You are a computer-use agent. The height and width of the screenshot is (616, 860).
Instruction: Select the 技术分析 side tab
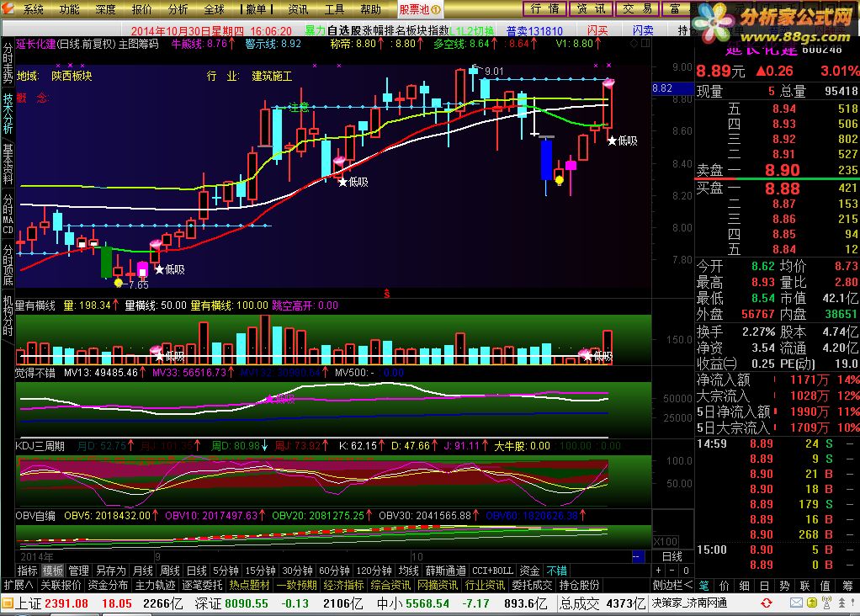8,114
